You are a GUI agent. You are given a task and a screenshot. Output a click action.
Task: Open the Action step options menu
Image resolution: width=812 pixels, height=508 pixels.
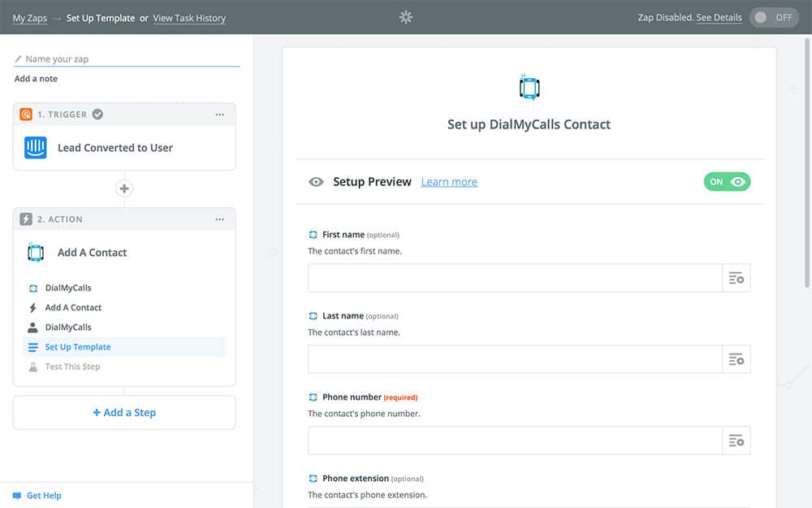219,219
